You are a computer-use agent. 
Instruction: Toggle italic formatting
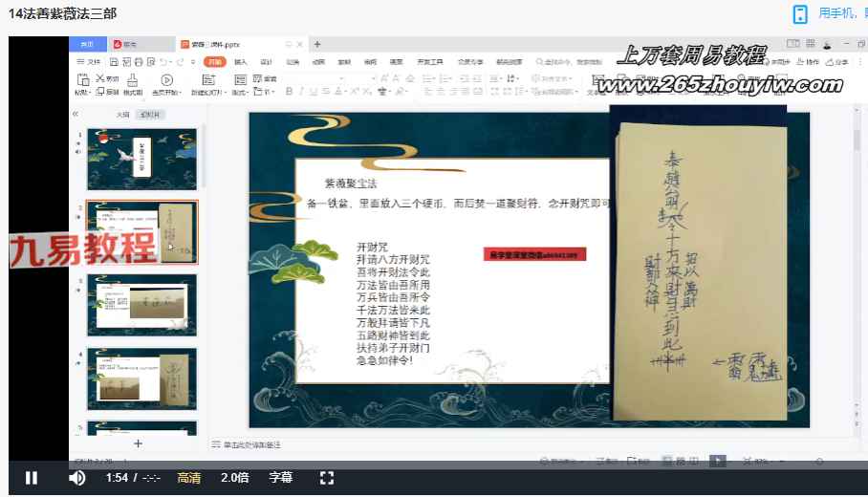pyautogui.click(x=301, y=92)
